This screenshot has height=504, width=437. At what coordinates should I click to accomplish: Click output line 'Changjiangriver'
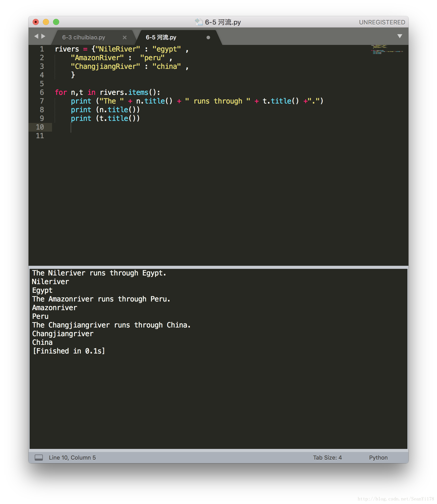(63, 334)
